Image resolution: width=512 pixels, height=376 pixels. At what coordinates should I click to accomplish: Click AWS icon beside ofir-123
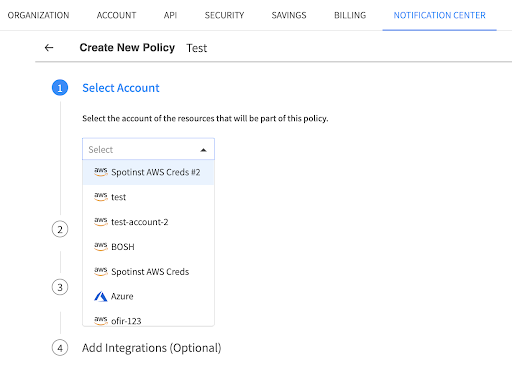101,321
